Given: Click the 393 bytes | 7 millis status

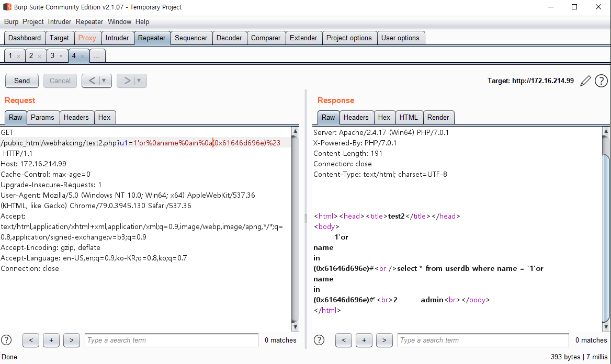Looking at the screenshot, I should (579, 357).
